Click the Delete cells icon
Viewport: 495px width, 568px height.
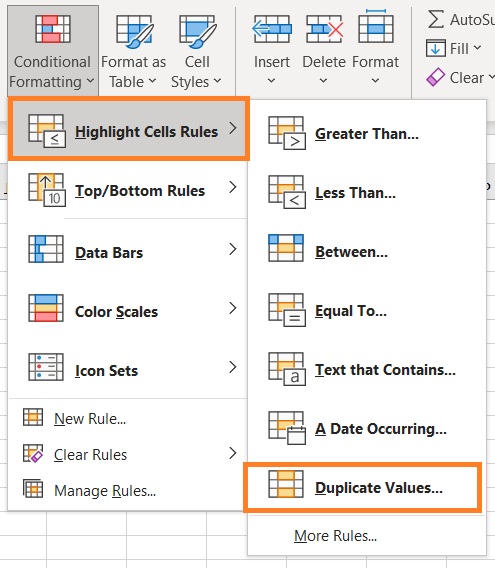click(324, 29)
